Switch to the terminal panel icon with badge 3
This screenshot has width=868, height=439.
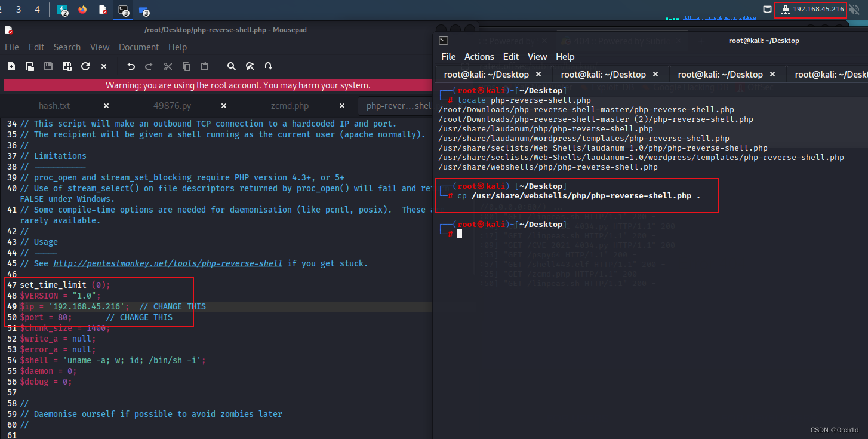coord(124,10)
